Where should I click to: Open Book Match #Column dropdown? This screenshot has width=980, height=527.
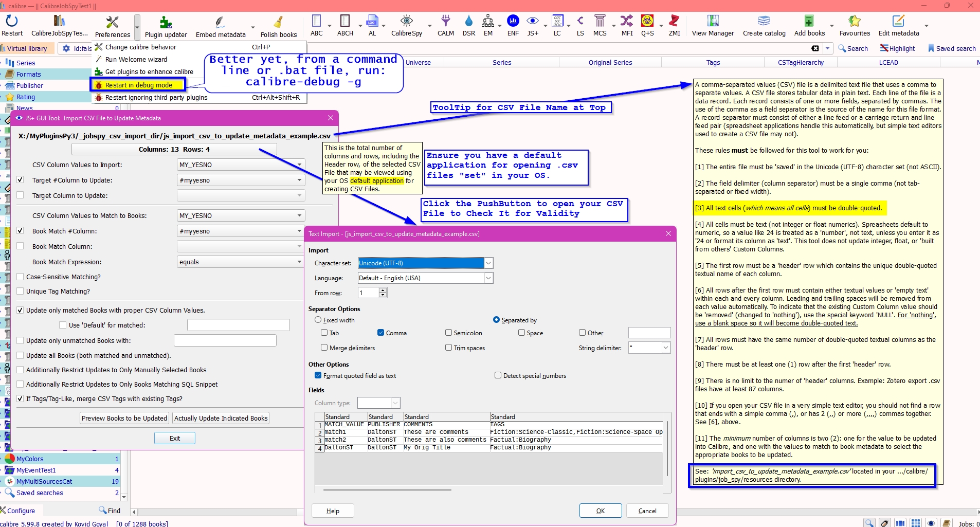coord(241,231)
